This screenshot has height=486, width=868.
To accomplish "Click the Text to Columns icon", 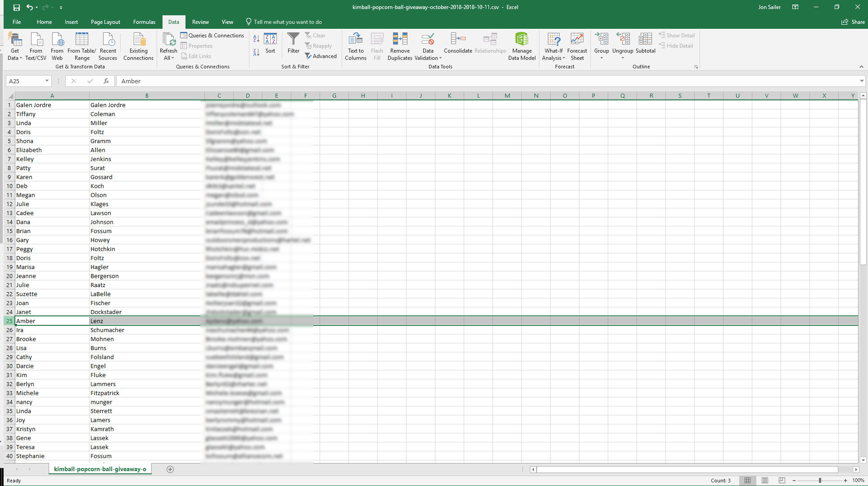I will 355,40.
